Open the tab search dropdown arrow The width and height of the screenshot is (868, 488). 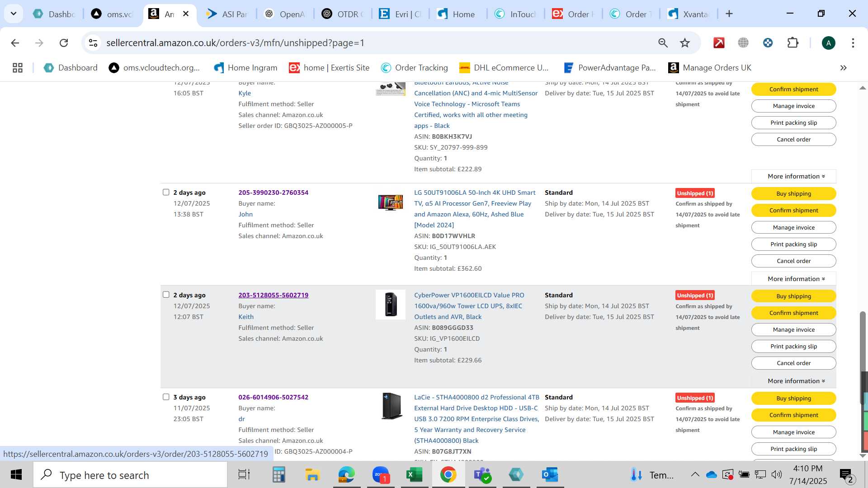(x=14, y=14)
